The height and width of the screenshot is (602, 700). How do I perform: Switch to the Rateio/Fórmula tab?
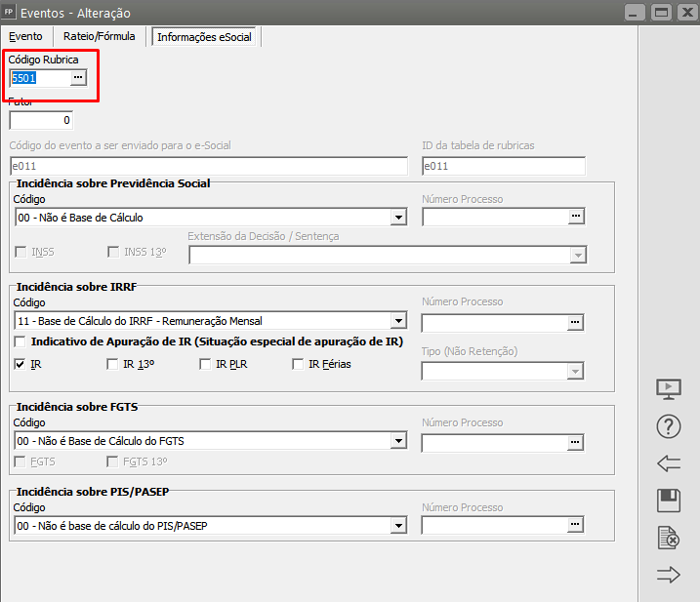[100, 37]
